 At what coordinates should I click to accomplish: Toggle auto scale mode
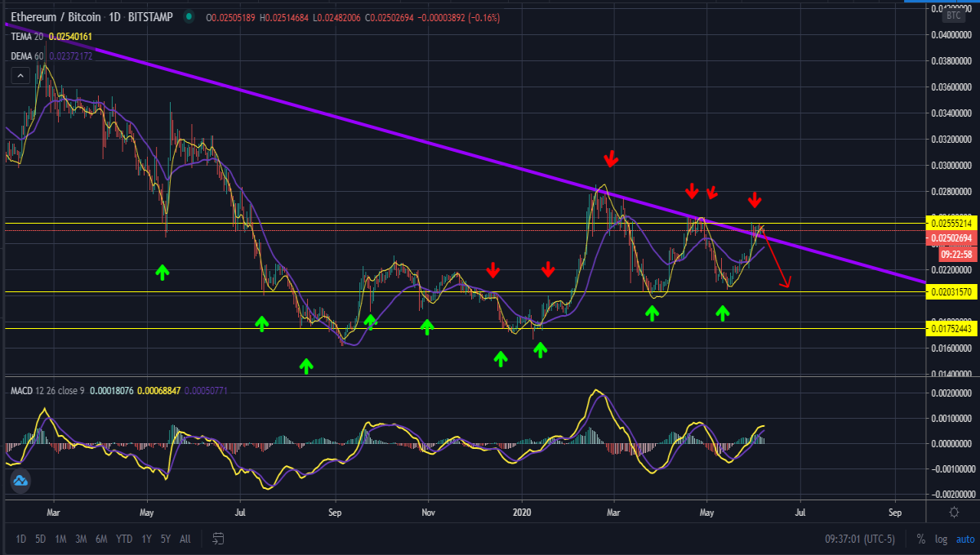(x=964, y=539)
